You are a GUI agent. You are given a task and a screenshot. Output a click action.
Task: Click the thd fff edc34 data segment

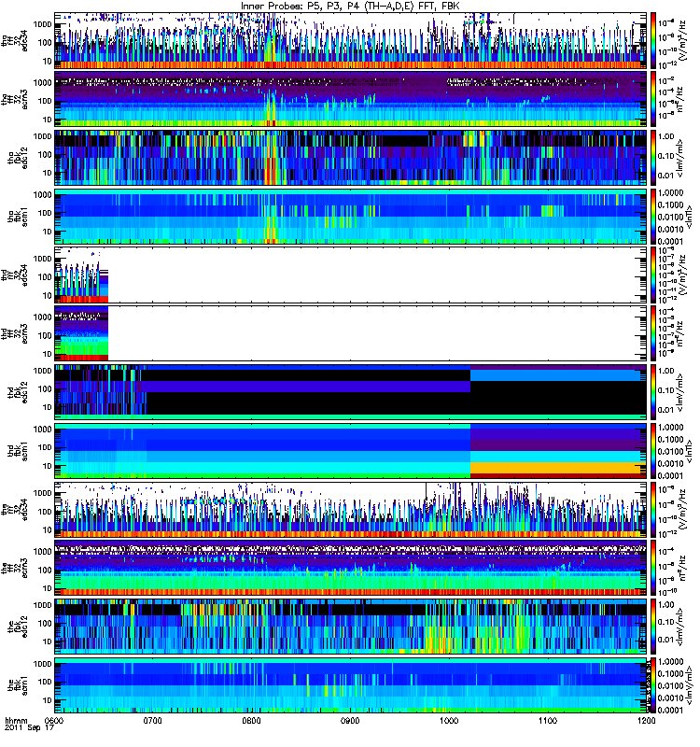[81, 282]
